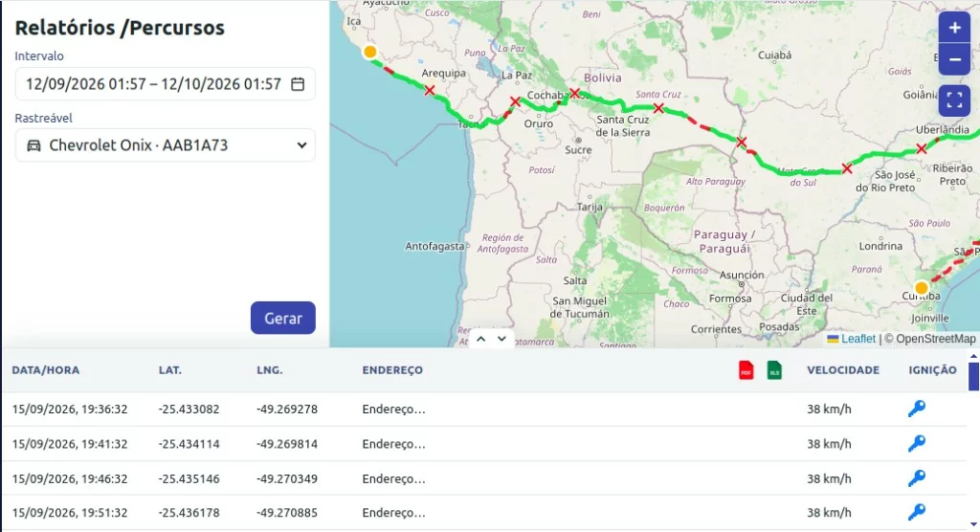Open the Rastreável vehicle dropdown arrow
This screenshot has height=532, width=980.
coord(301,145)
